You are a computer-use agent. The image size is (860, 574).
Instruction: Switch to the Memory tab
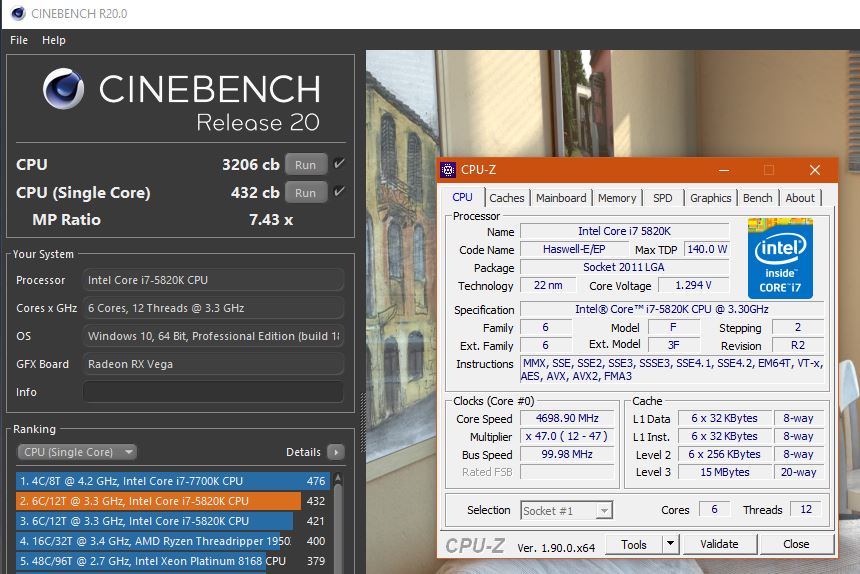[617, 198]
